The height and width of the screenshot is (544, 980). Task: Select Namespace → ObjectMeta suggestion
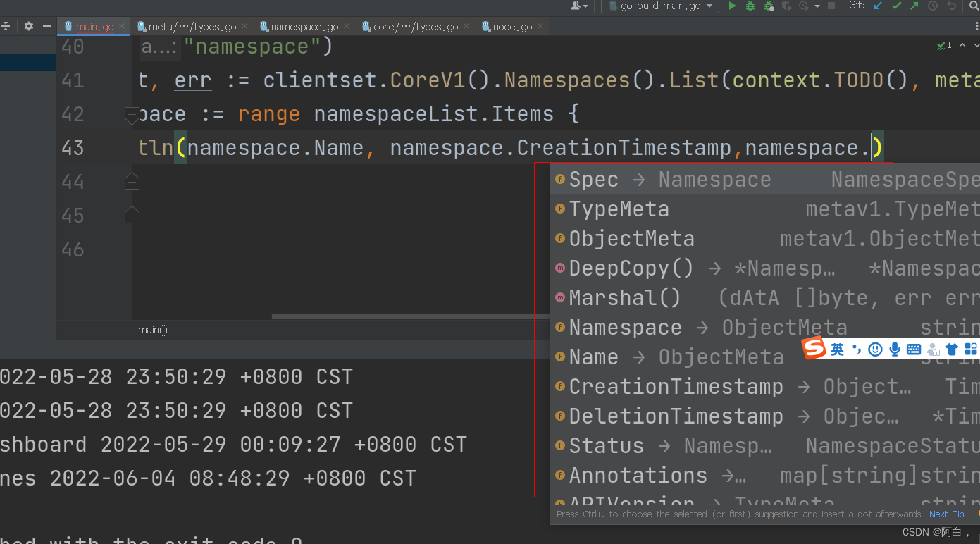pyautogui.click(x=765, y=328)
